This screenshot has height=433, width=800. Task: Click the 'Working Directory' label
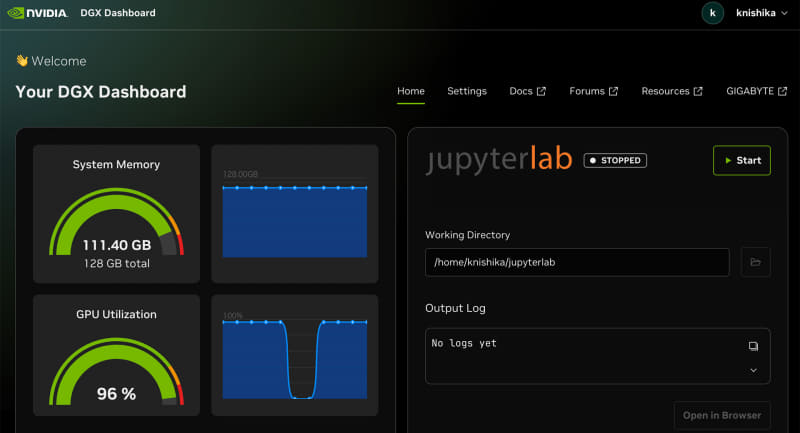467,235
